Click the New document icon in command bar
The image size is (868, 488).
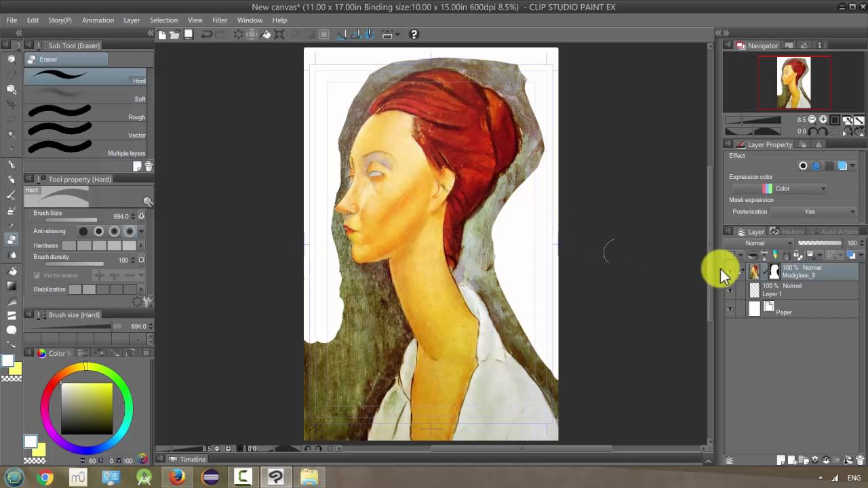click(162, 35)
